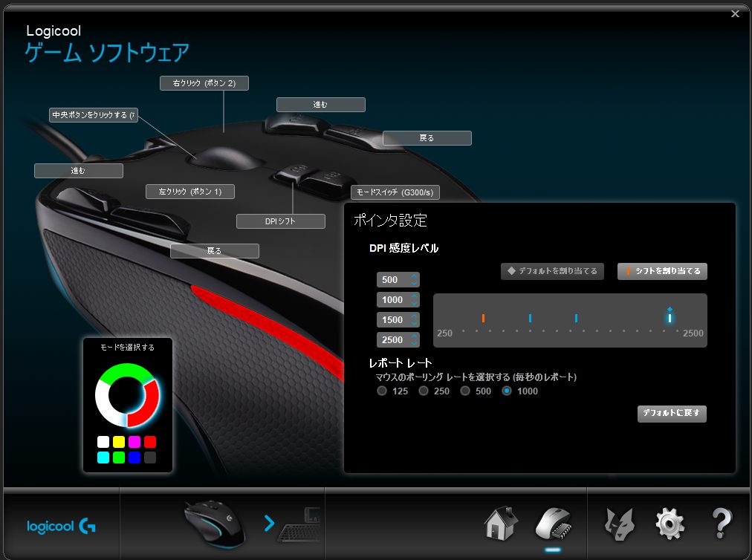This screenshot has width=752, height=560.
Task: Pick the dark gray color swatch
Action: 150,458
